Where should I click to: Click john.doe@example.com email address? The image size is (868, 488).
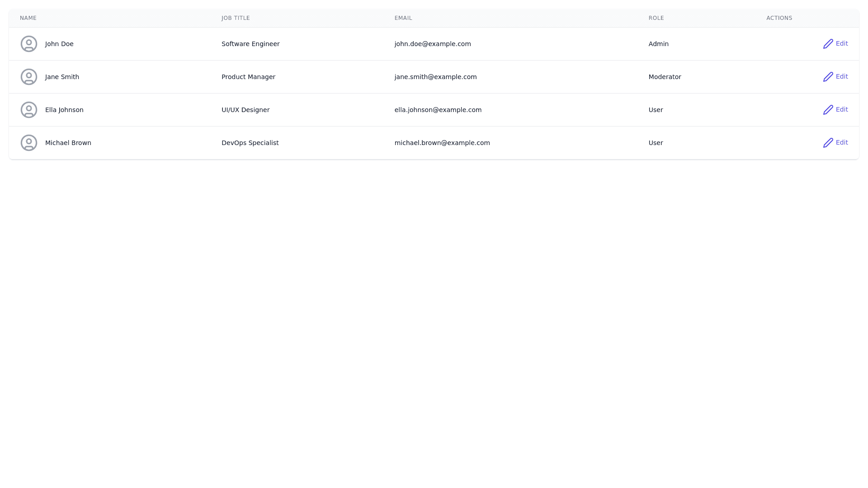click(433, 44)
